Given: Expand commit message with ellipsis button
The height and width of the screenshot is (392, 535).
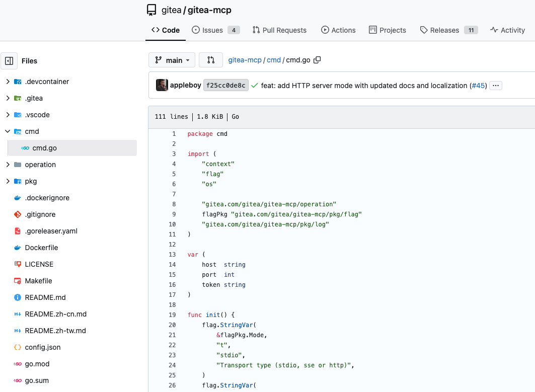Looking at the screenshot, I should [x=495, y=85].
